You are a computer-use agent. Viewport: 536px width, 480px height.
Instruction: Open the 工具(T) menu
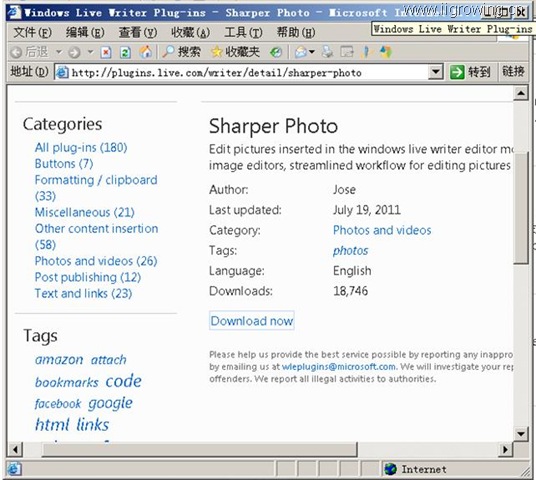click(243, 32)
